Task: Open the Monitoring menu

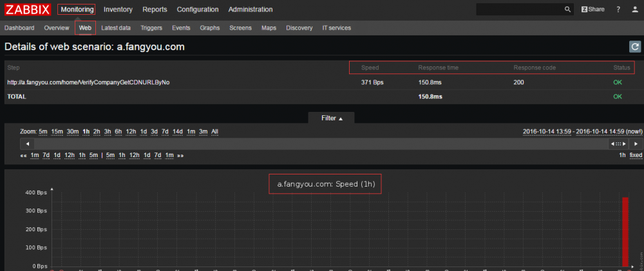Action: pyautogui.click(x=77, y=10)
